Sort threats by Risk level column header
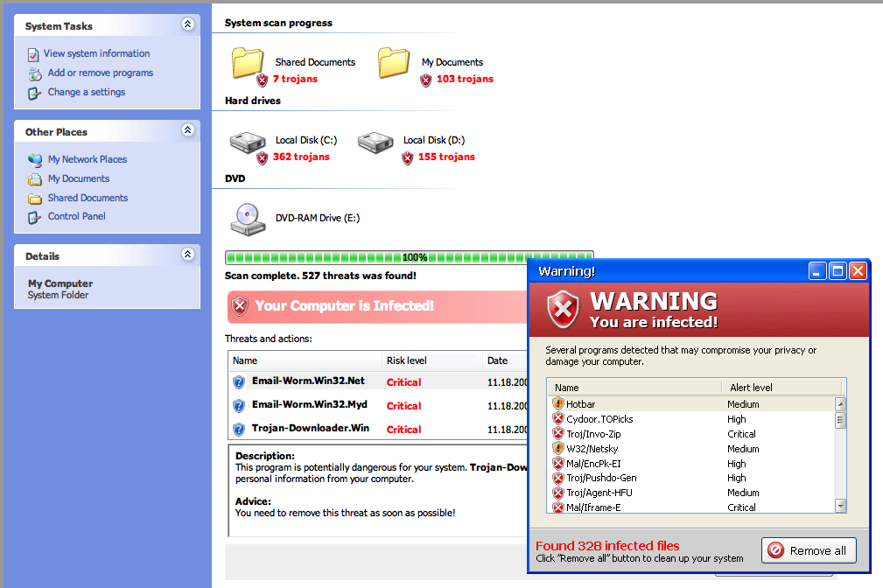 (432, 360)
